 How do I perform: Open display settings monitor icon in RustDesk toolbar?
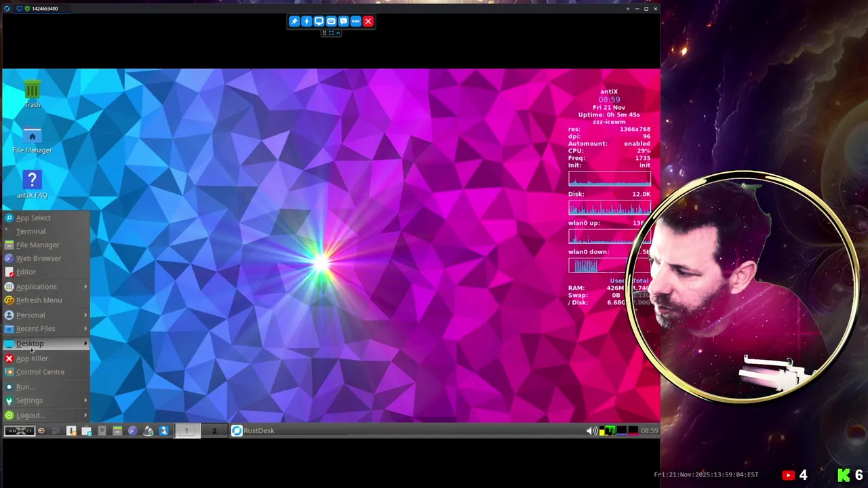coord(319,21)
